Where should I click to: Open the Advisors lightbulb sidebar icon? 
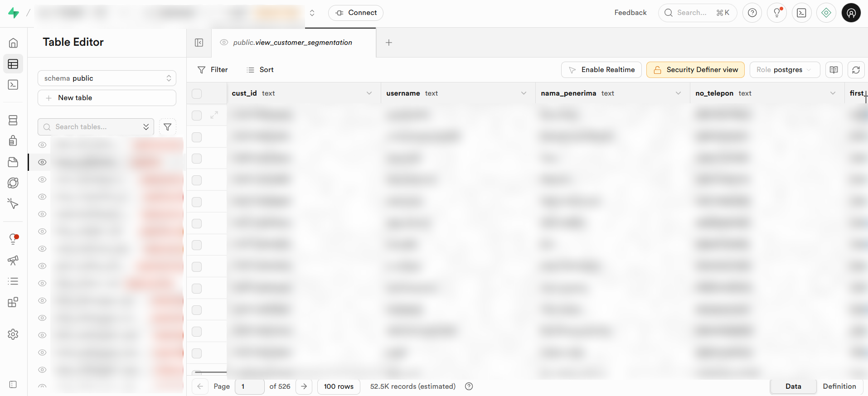tap(13, 239)
